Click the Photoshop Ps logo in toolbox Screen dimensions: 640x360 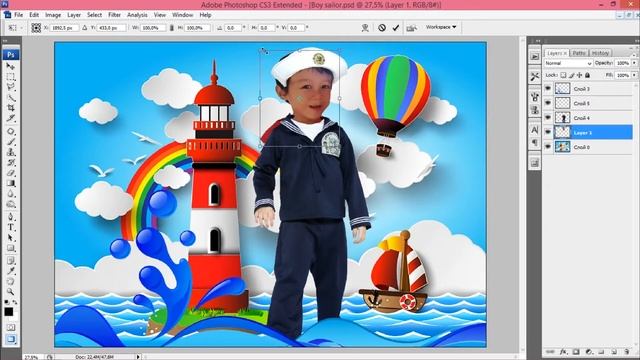[11, 54]
